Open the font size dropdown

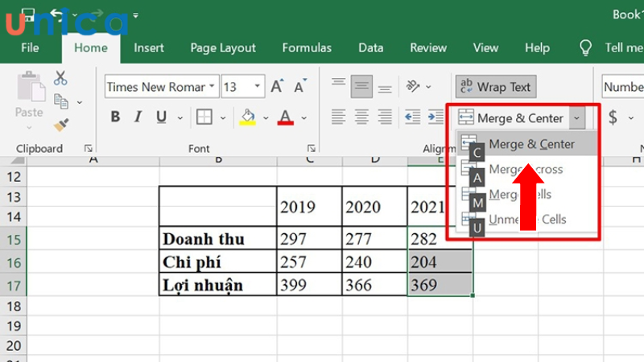click(x=257, y=86)
